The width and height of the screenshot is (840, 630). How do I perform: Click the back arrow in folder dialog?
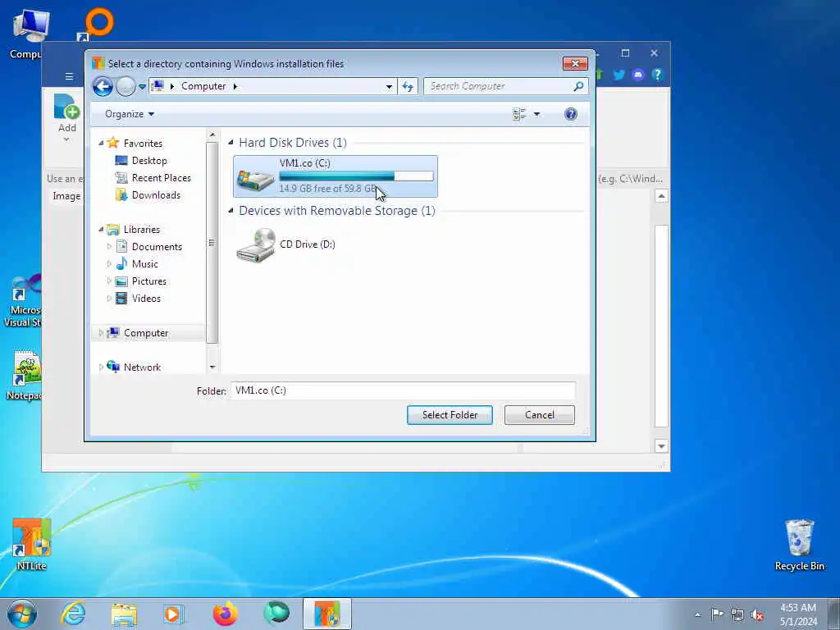tap(103, 86)
